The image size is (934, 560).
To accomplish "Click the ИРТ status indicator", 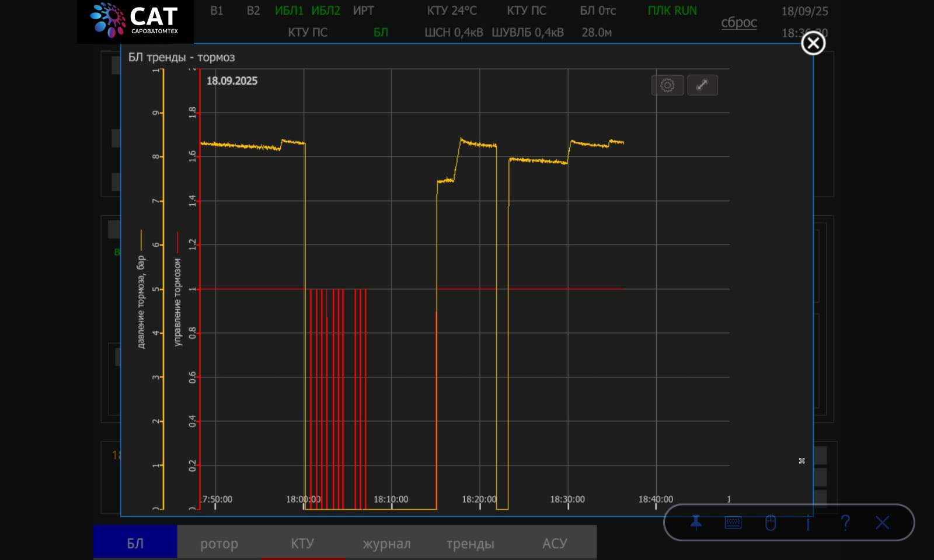I will [363, 10].
